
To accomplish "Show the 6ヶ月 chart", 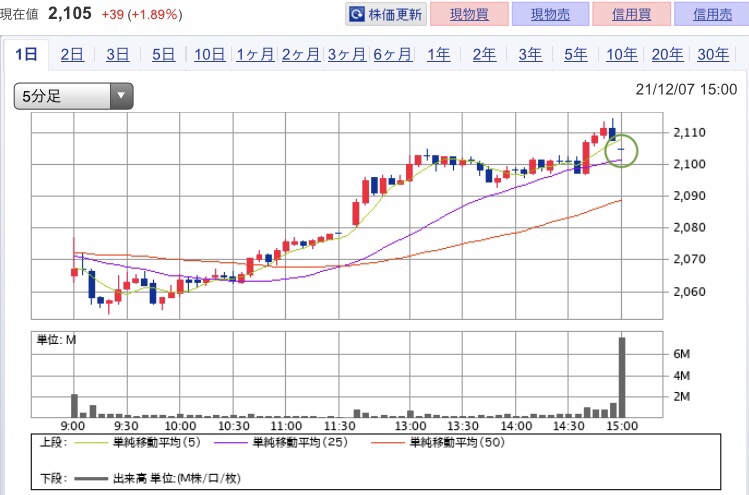I will point(393,54).
